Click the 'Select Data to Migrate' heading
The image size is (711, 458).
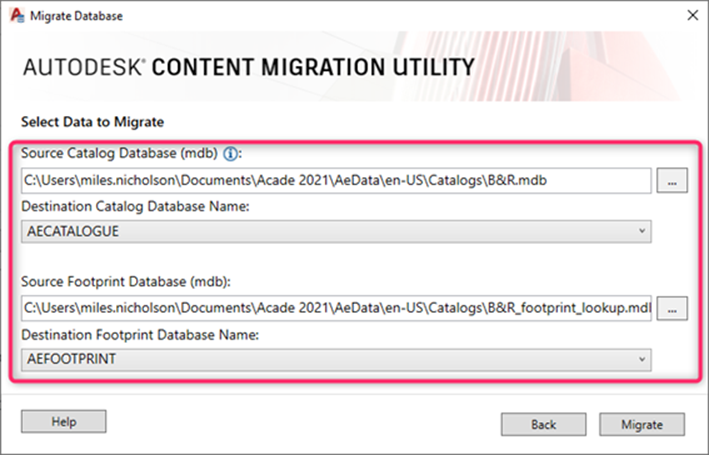(x=93, y=122)
